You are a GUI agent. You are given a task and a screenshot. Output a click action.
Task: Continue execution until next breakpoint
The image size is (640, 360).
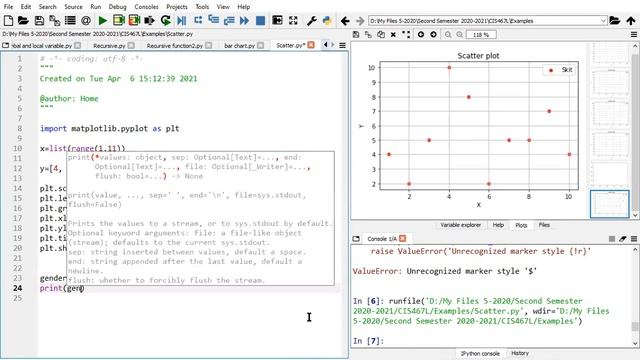click(x=244, y=20)
